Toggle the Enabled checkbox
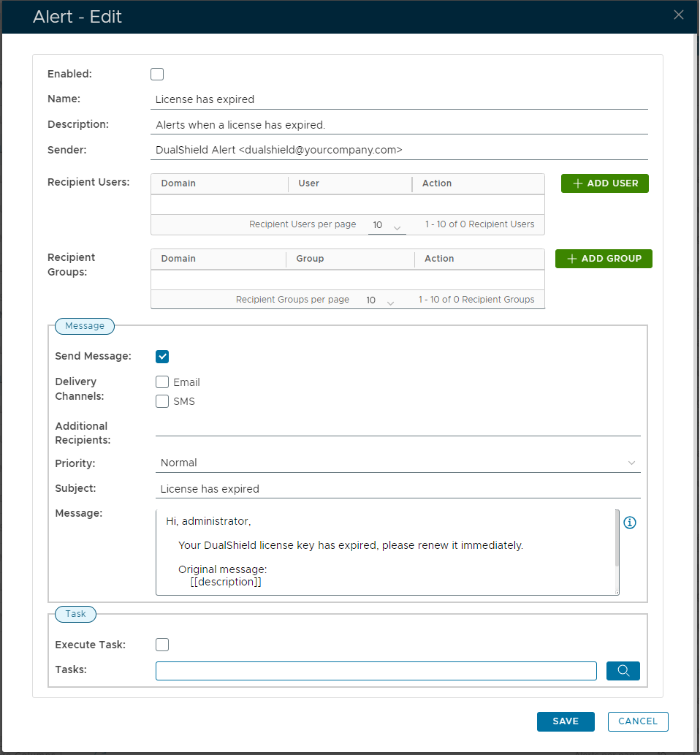Image resolution: width=700 pixels, height=755 pixels. [x=157, y=74]
